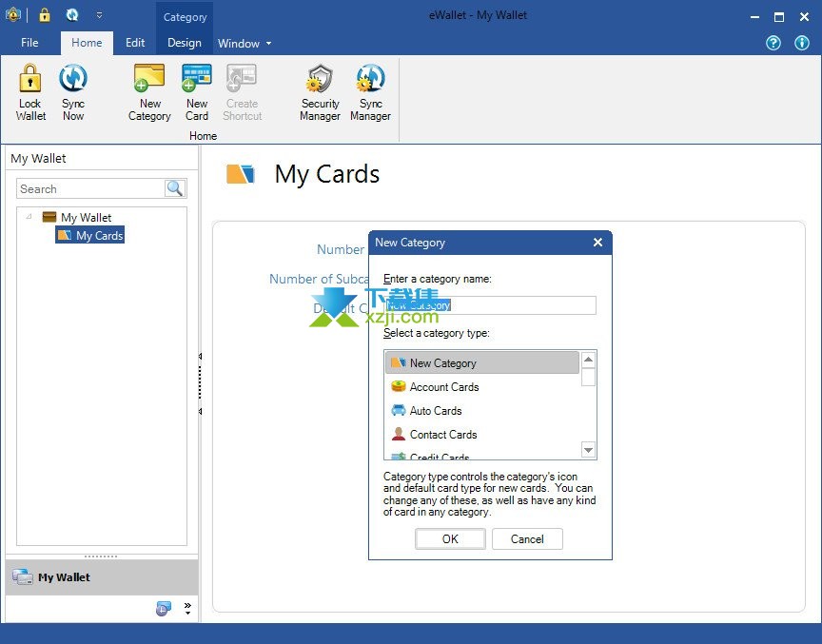Click the category list scrollbar thumb

click(x=588, y=377)
